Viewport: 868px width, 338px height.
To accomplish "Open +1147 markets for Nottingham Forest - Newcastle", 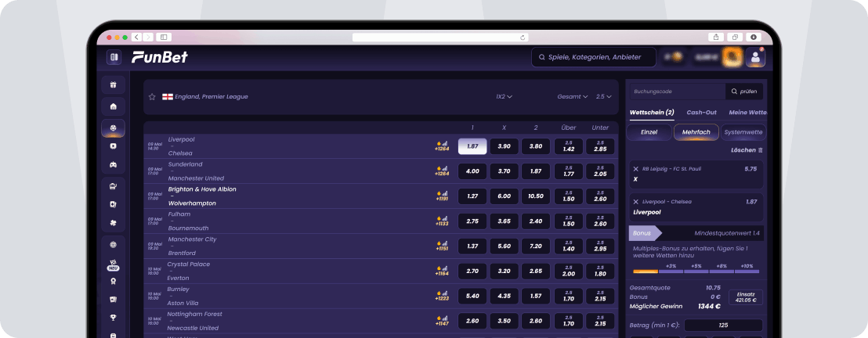I will pos(442,324).
